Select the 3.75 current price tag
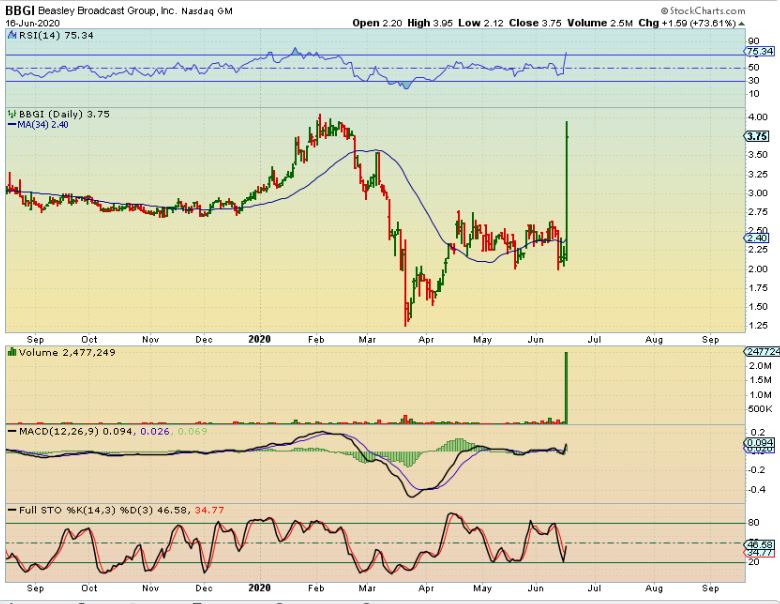780x604 pixels. click(757, 136)
